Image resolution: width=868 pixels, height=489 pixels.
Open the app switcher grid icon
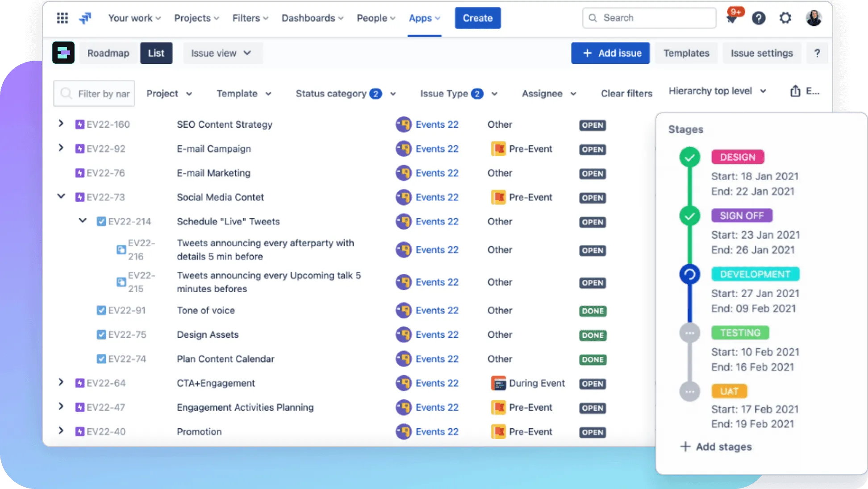pyautogui.click(x=62, y=18)
